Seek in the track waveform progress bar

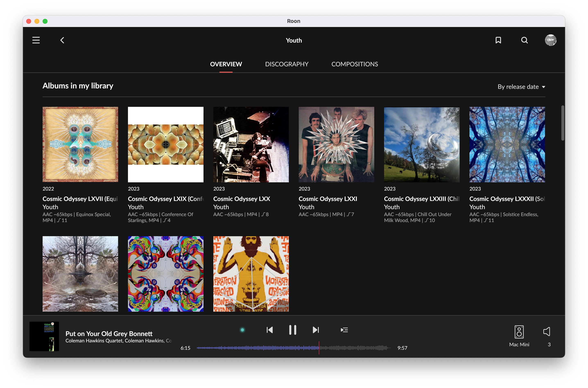pyautogui.click(x=294, y=348)
